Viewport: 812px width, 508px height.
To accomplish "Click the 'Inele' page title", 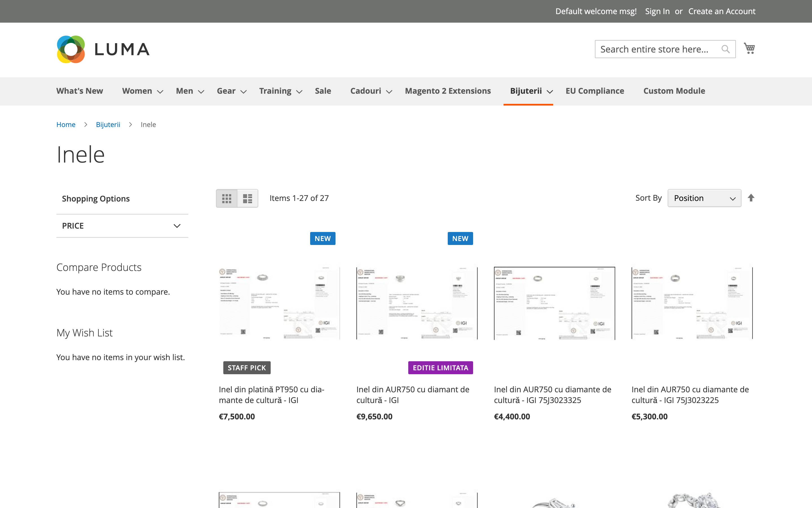I will (x=81, y=155).
